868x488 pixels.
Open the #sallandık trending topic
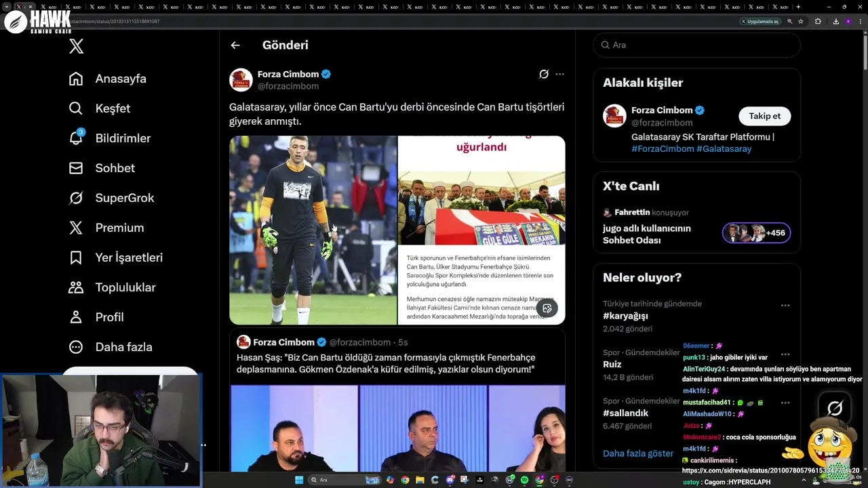[x=625, y=413]
